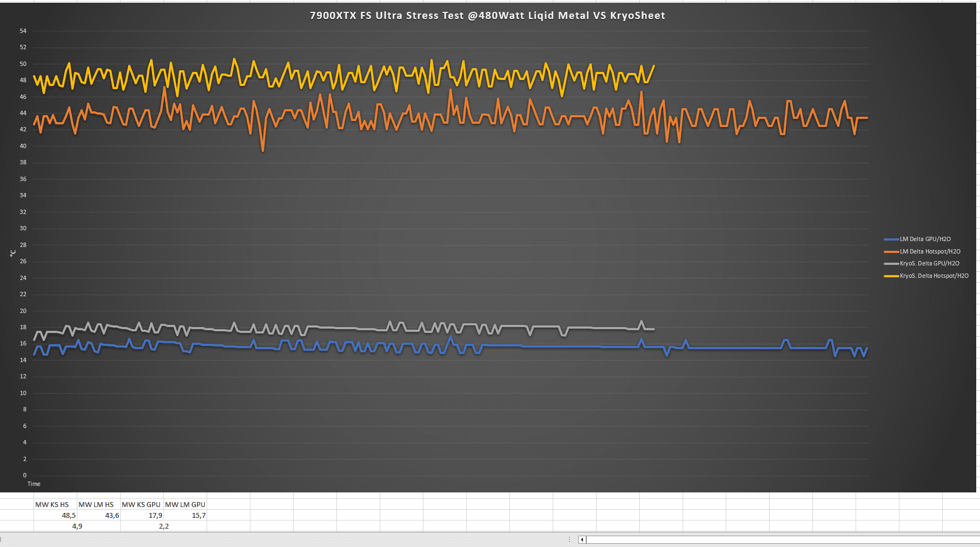Select the cell containing 15,7
This screenshot has height=547, width=980.
185,515
